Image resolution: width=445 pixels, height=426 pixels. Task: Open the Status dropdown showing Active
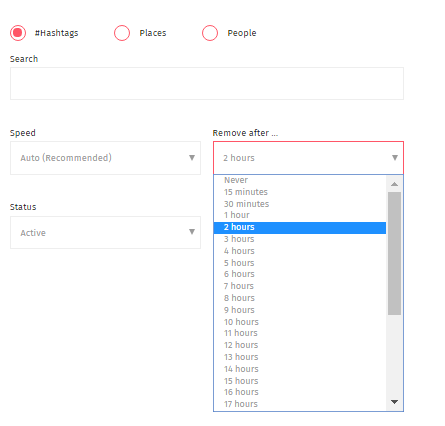pos(105,232)
